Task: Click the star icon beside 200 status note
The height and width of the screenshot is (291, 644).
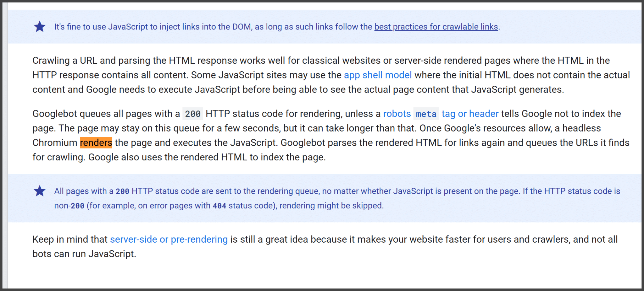Action: pyautogui.click(x=40, y=191)
